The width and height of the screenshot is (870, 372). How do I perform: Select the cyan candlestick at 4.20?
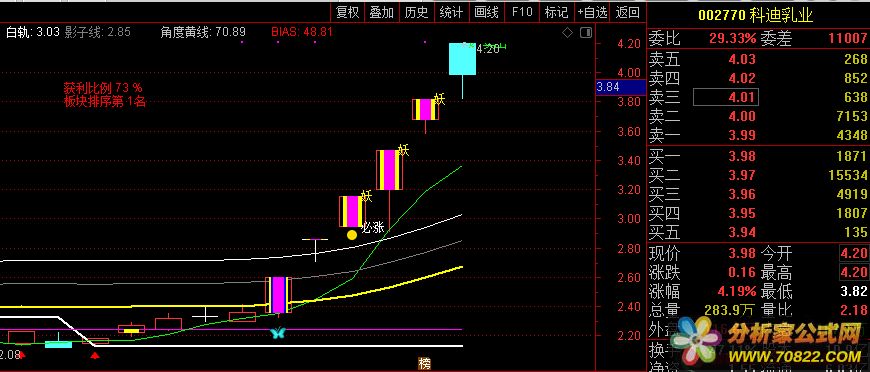[x=462, y=59]
